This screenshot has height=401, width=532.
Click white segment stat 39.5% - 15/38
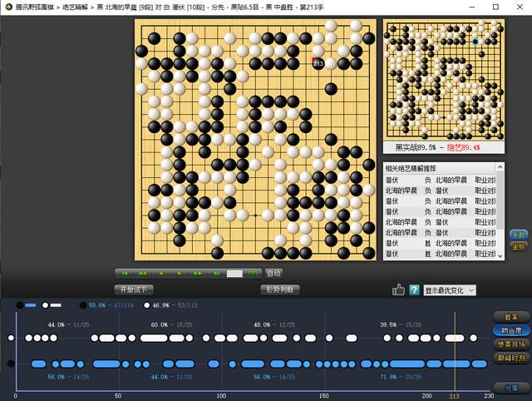tap(401, 325)
